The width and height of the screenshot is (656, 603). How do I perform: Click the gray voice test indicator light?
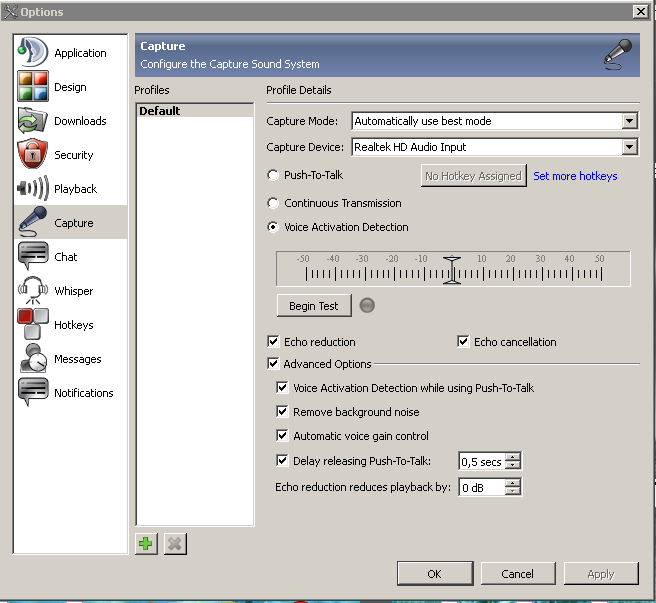pyautogui.click(x=367, y=305)
